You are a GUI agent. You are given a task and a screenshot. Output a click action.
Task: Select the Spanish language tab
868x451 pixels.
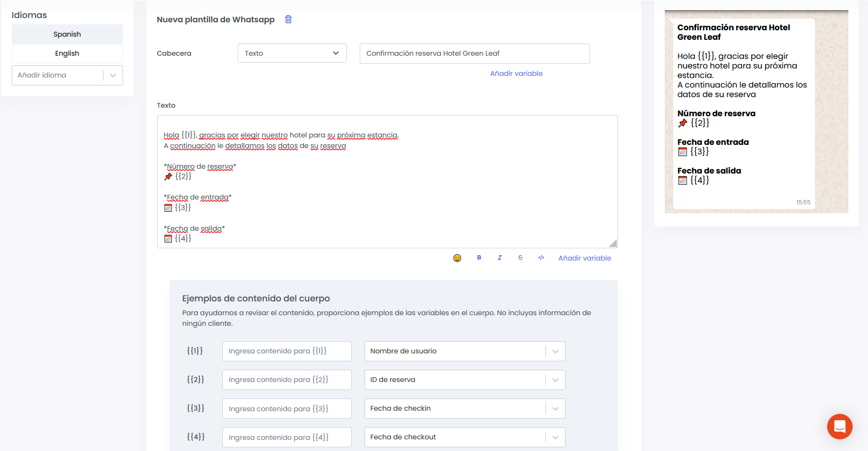67,34
